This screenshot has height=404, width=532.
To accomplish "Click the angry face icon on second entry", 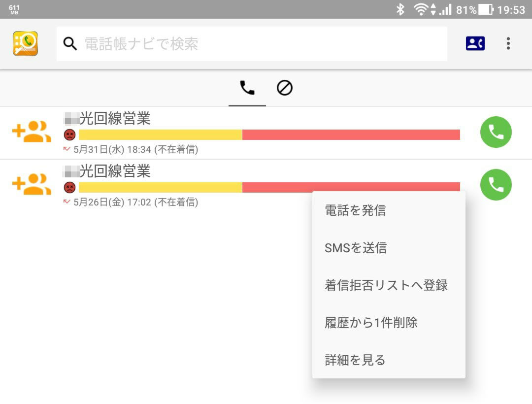I will pos(69,187).
